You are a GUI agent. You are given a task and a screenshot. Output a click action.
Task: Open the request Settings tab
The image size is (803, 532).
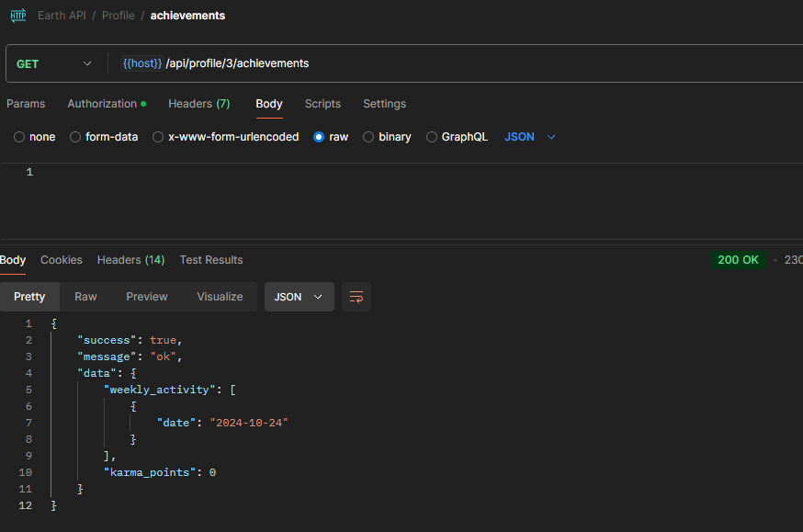point(384,104)
